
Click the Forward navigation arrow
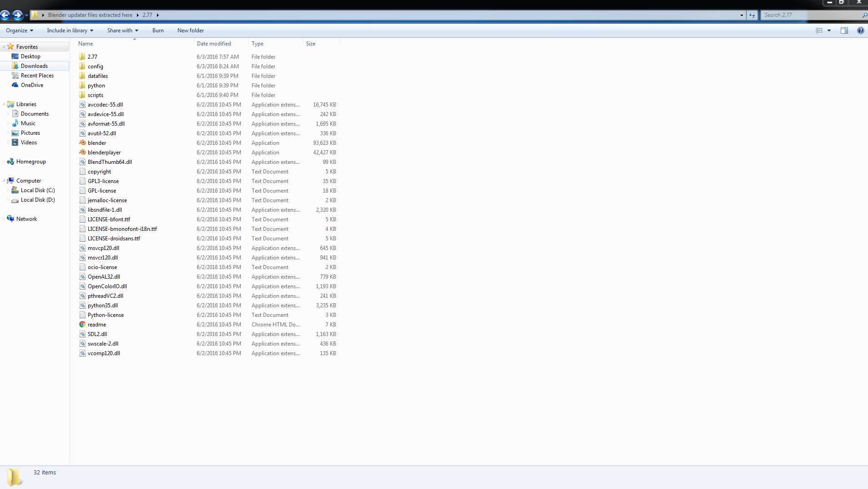tap(17, 15)
